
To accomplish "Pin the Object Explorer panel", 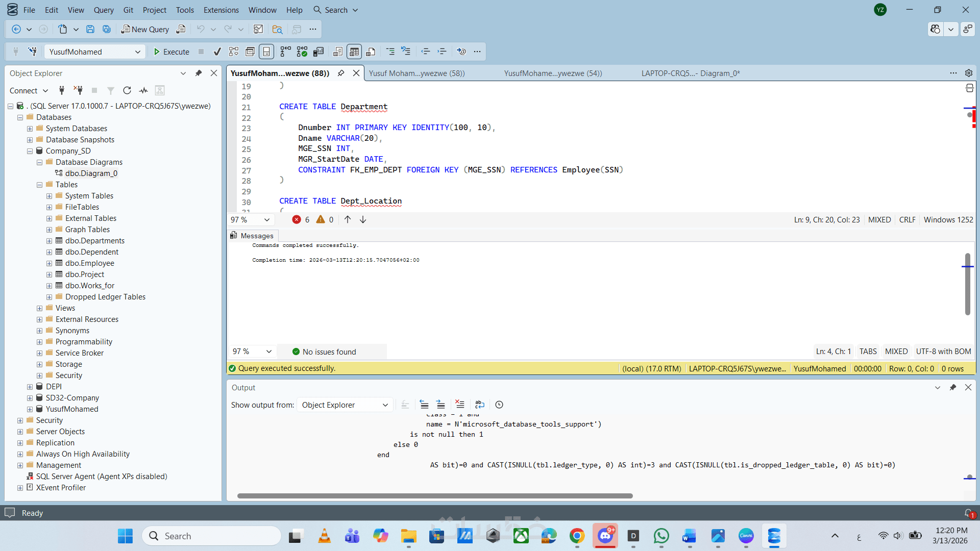I will click(x=199, y=73).
